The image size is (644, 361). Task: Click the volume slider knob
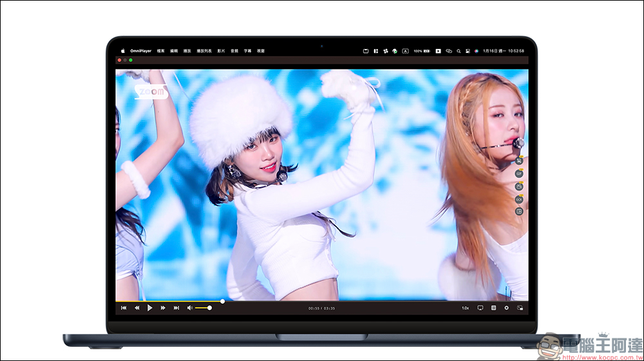click(209, 308)
